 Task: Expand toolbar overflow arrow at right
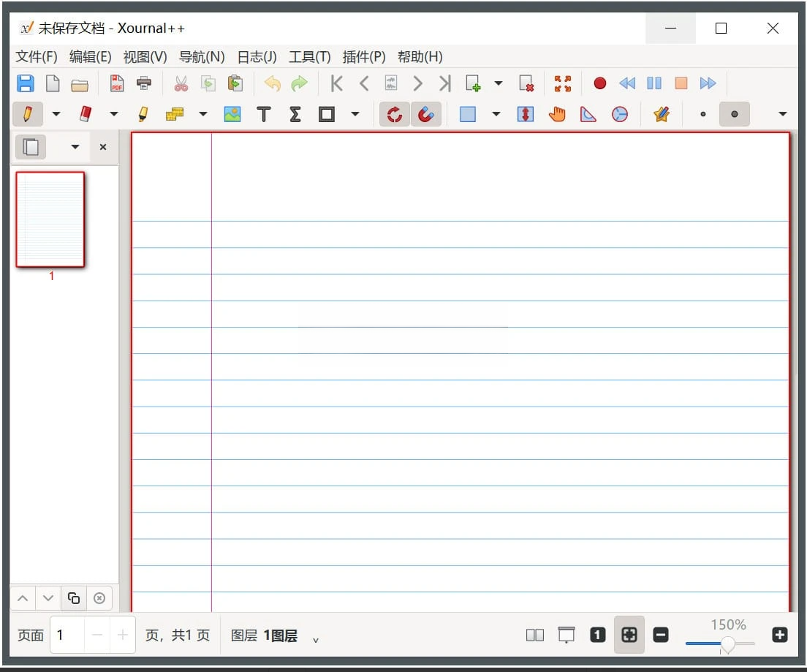tap(783, 114)
